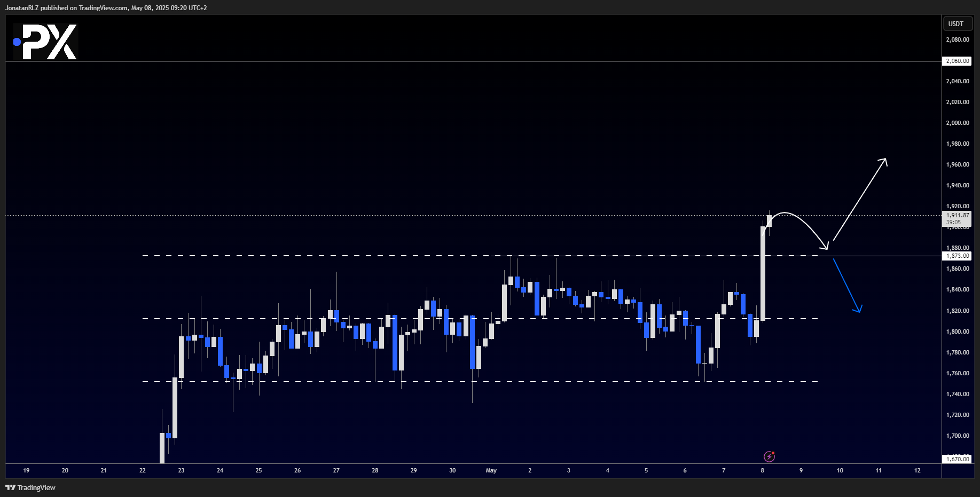
Task: Click the 2,040.00 price axis value
Action: pyautogui.click(x=958, y=81)
